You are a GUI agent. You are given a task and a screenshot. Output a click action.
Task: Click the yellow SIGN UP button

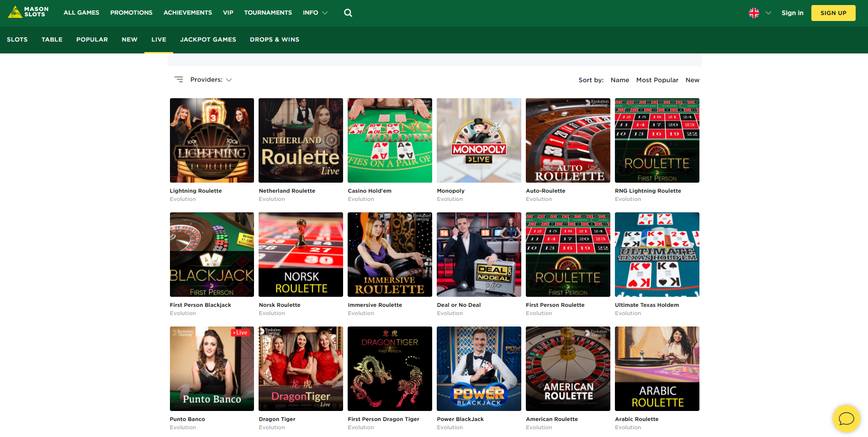tap(833, 13)
